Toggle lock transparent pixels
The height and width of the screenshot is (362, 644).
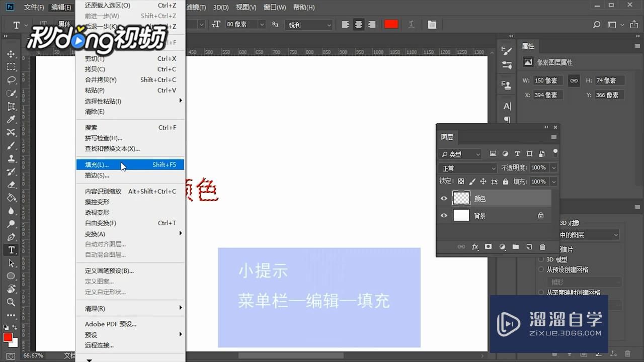(x=461, y=182)
